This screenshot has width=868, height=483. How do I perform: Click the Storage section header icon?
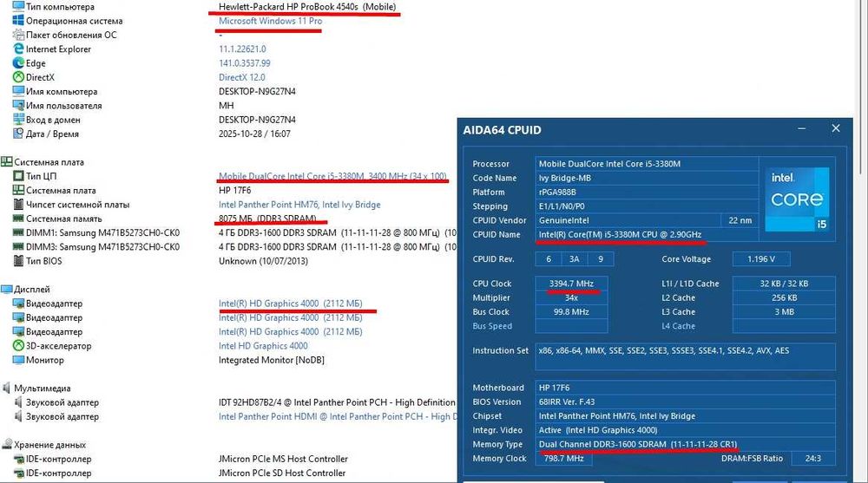pyautogui.click(x=7, y=444)
